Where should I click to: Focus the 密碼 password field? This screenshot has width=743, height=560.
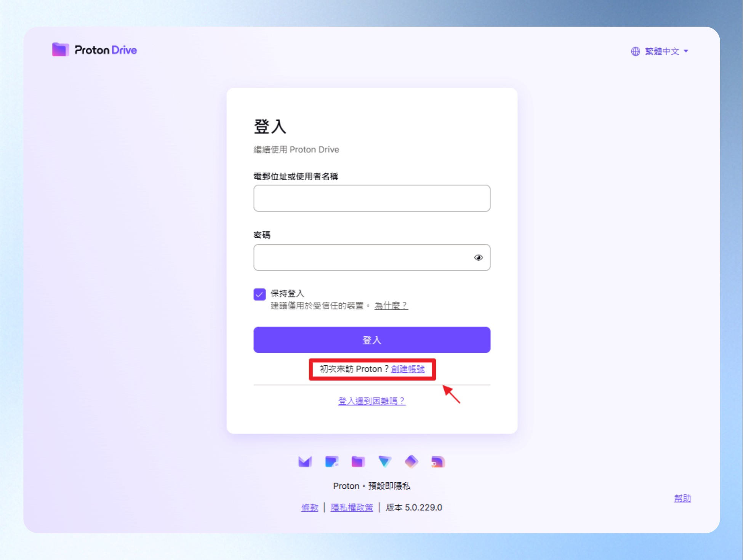(x=372, y=258)
